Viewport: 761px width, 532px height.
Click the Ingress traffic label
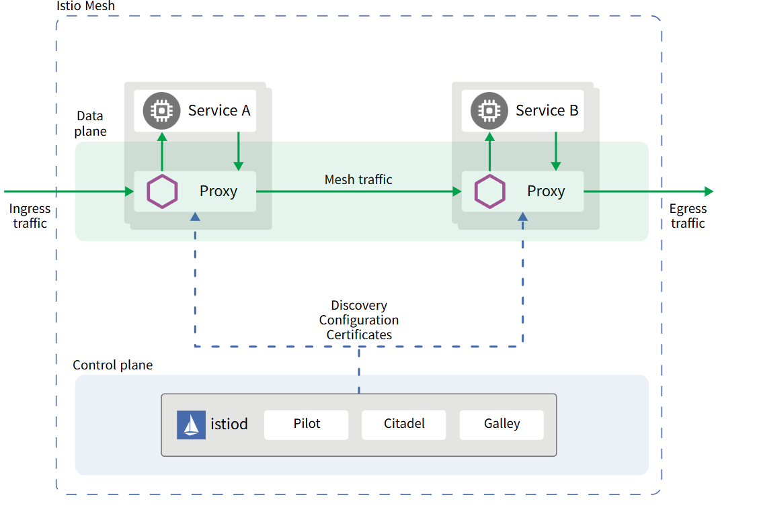click(30, 216)
